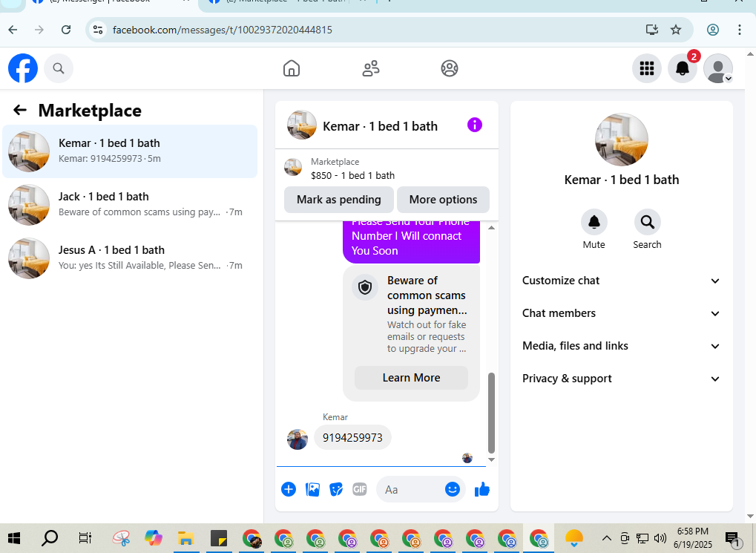Open the Facebook logo home link
The height and width of the screenshot is (553, 756).
pos(23,68)
